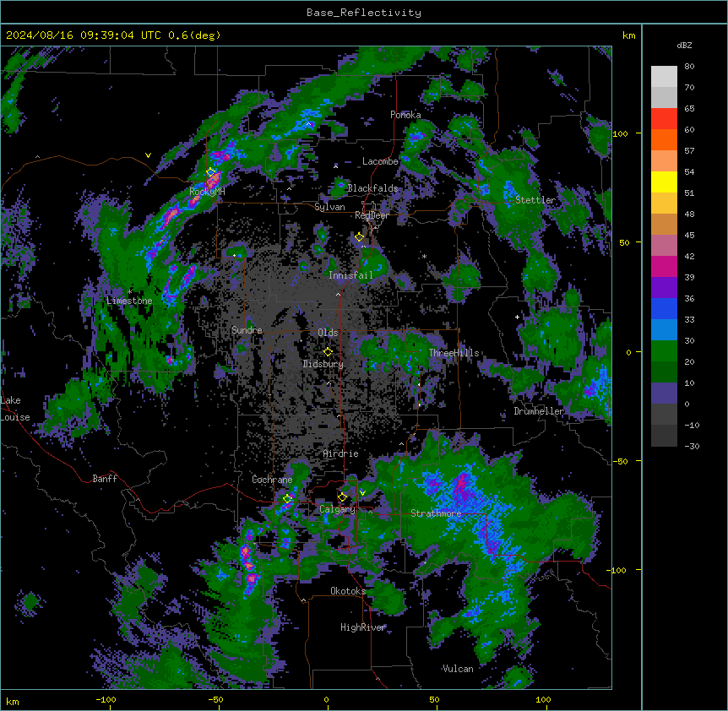Click the ThreeHills city label
The height and width of the screenshot is (711, 728).
[454, 353]
